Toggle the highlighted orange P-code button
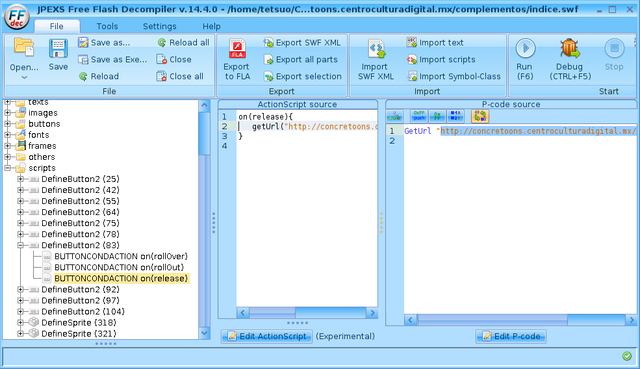640x369 pixels. [480, 116]
